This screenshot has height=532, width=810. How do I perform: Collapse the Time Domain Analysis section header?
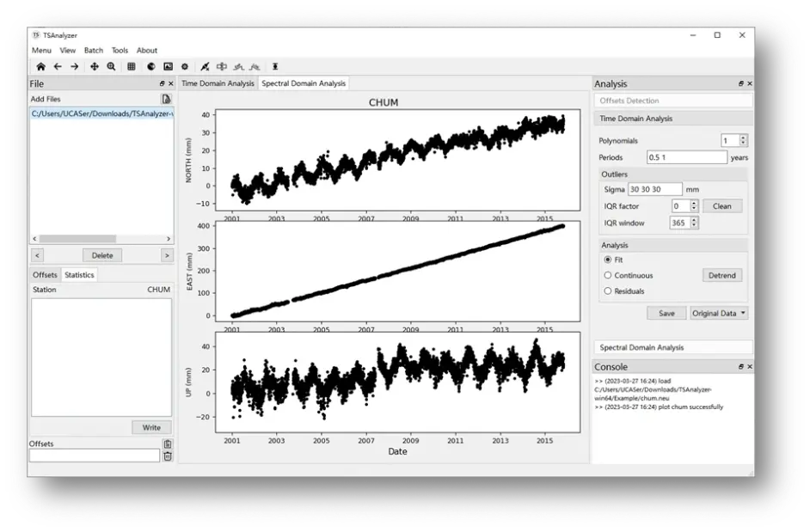tap(673, 119)
